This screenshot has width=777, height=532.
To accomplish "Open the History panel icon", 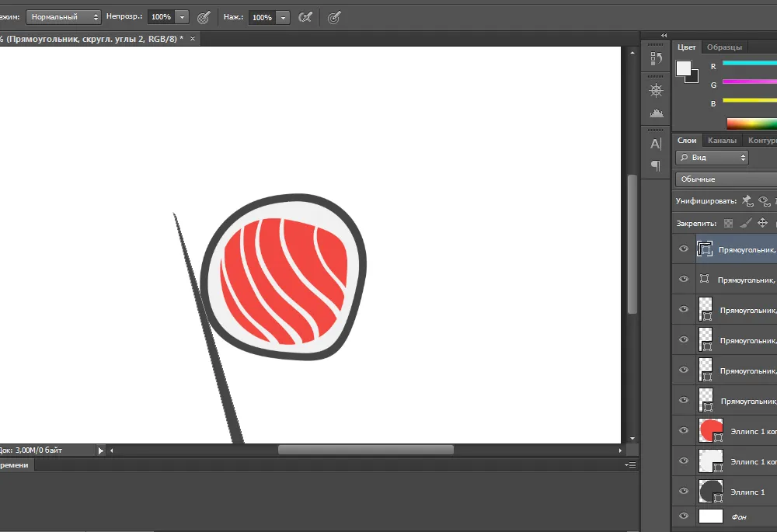I will click(x=656, y=58).
